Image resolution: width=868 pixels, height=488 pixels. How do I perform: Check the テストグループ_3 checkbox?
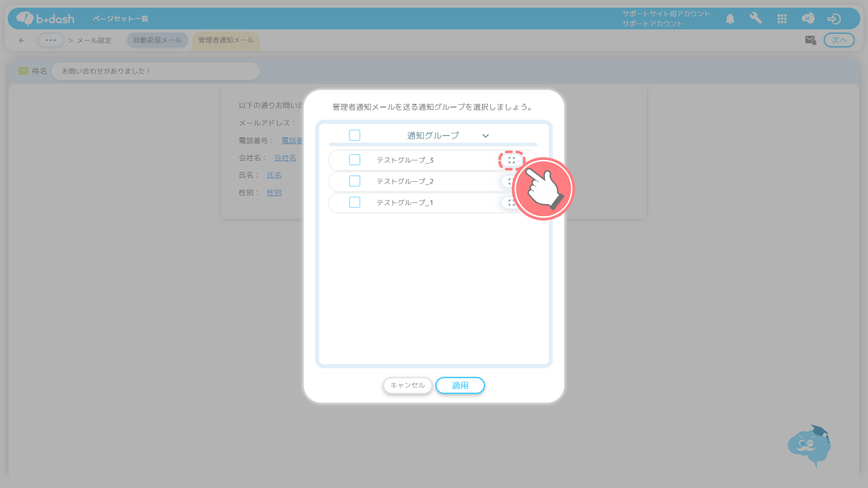(x=355, y=160)
